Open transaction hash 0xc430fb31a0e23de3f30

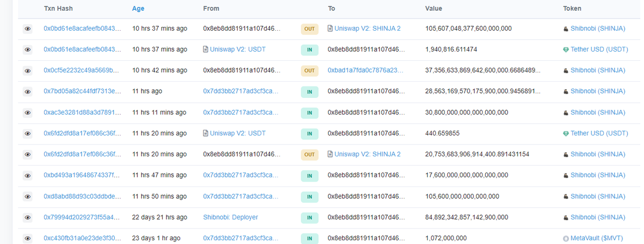coord(82,238)
